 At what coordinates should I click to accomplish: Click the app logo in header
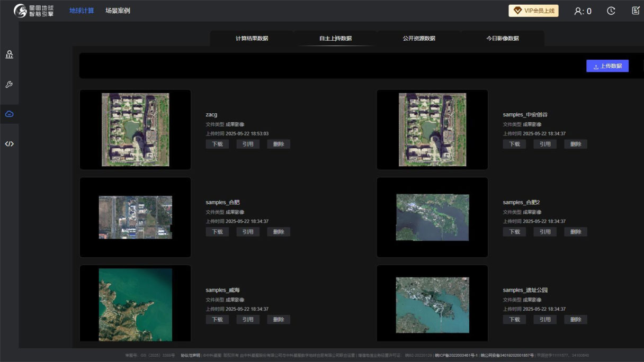(34, 11)
